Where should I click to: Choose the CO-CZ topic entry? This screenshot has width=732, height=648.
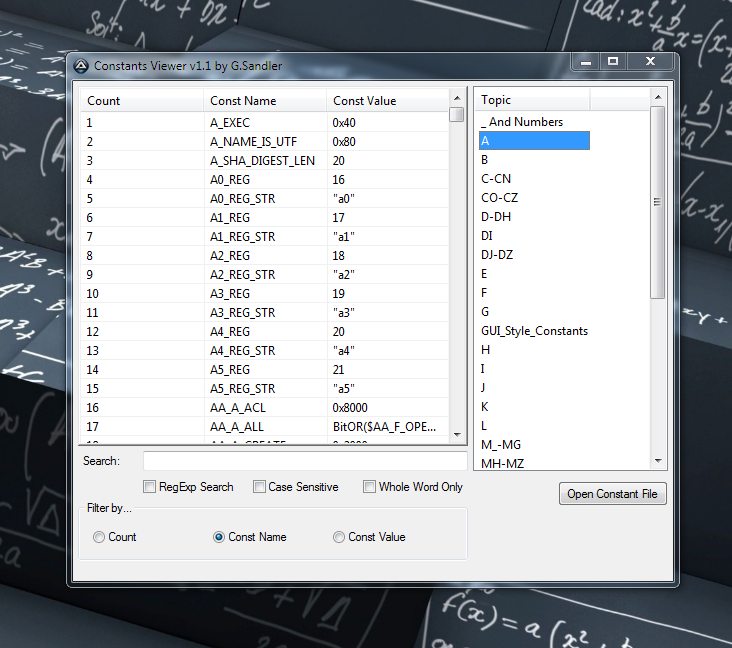click(499, 198)
